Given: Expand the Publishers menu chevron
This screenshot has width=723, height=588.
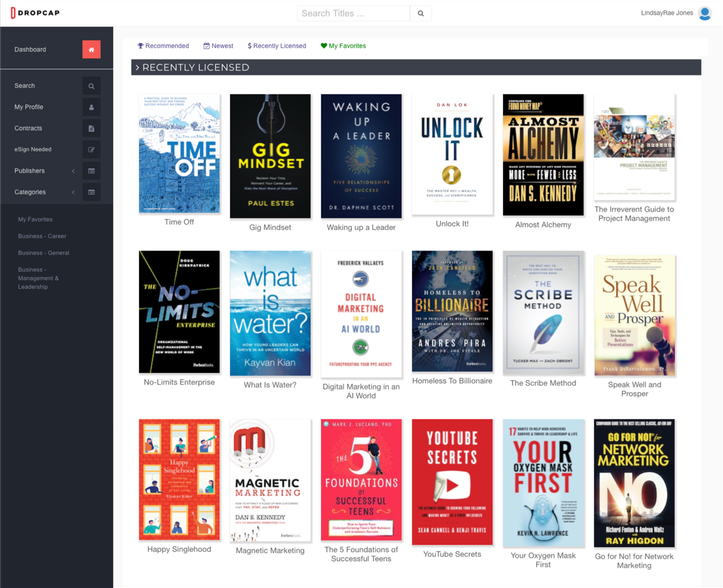Looking at the screenshot, I should 73,171.
